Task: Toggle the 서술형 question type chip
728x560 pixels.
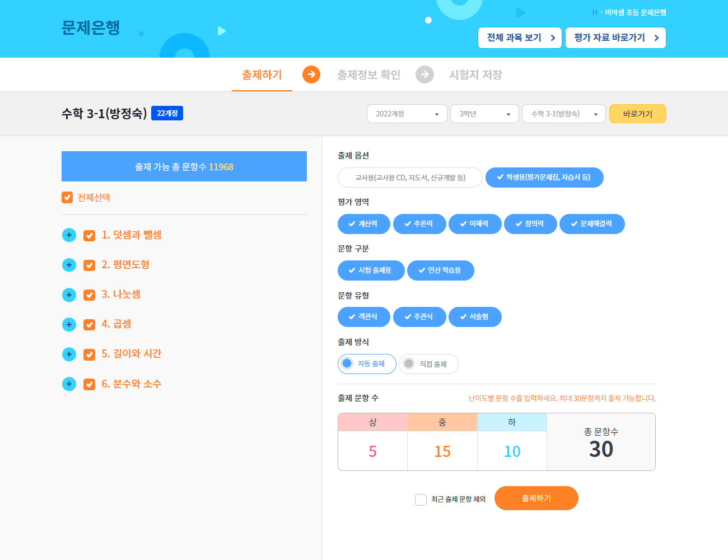Action: (475, 317)
